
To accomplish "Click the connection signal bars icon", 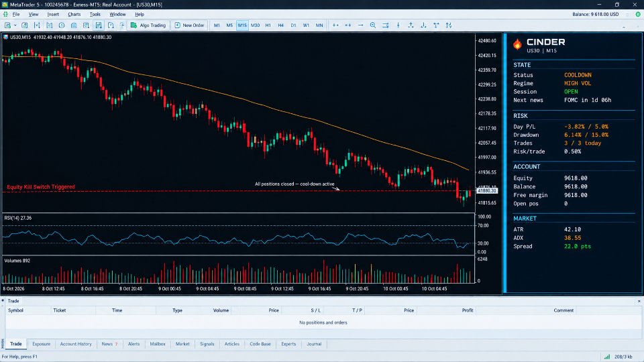I will pyautogui.click(x=607, y=357).
